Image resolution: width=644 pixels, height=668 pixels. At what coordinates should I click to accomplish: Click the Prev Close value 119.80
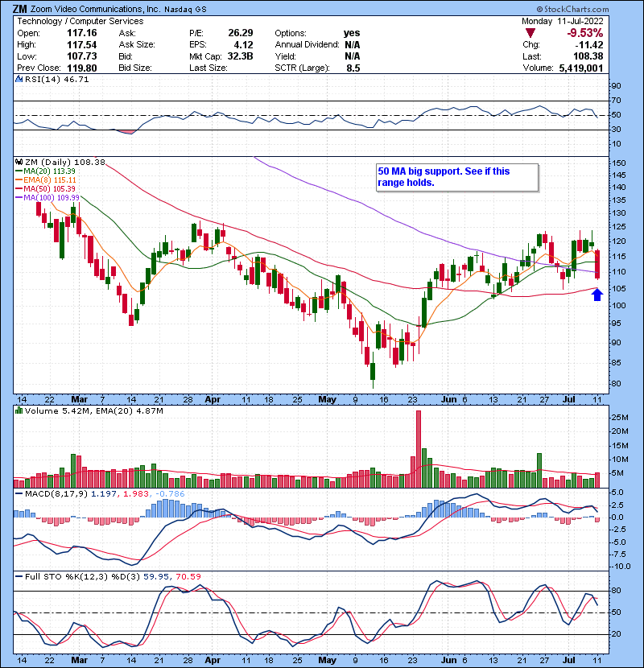coord(82,68)
